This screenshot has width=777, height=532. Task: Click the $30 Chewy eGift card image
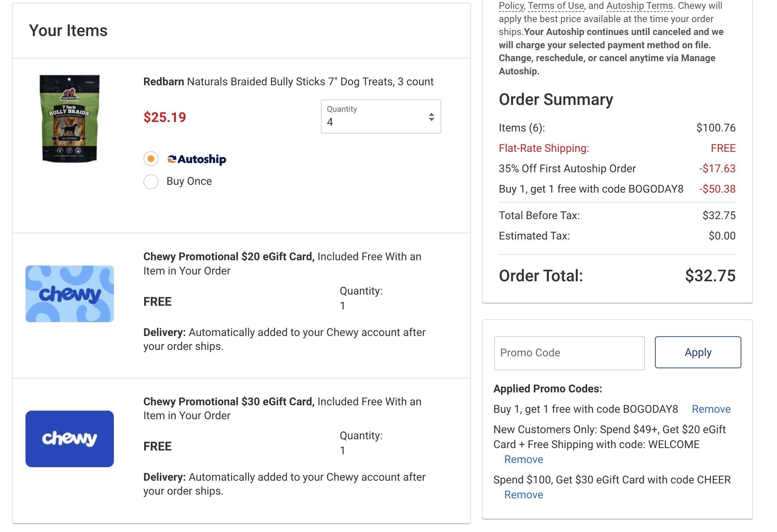pos(69,438)
